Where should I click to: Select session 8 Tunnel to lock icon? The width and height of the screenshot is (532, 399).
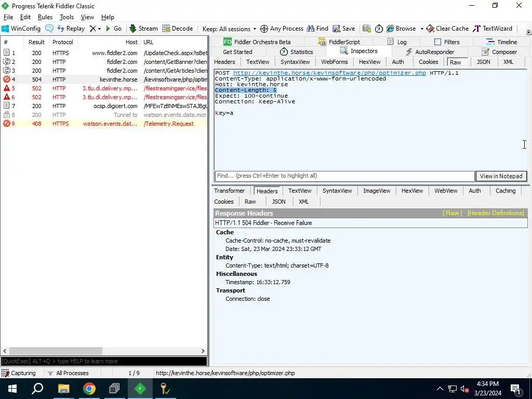[x=6, y=115]
